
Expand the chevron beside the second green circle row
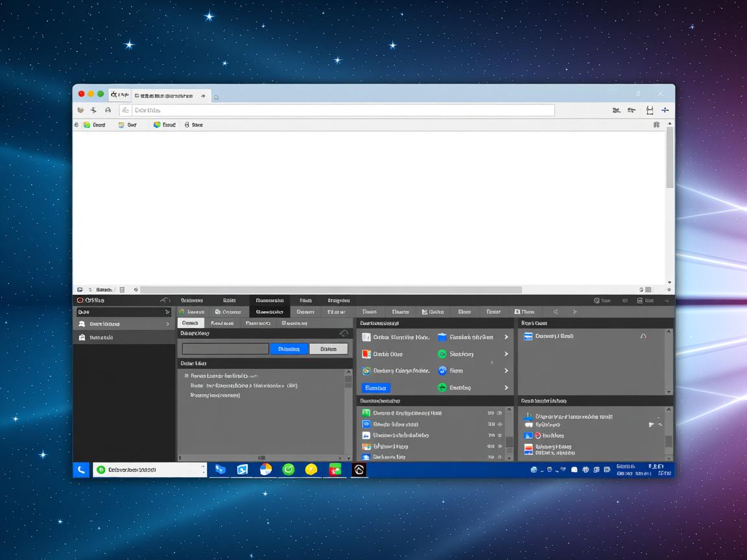[x=506, y=388]
